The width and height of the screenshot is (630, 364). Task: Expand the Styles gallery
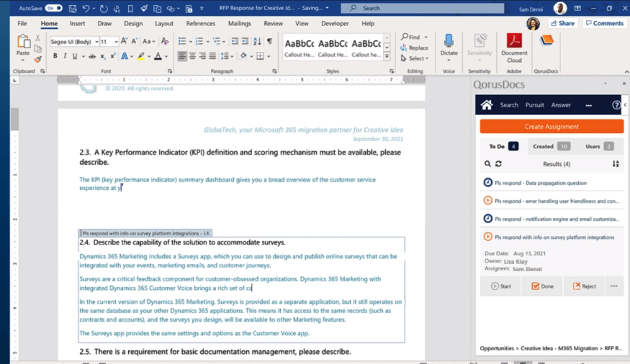click(x=387, y=56)
